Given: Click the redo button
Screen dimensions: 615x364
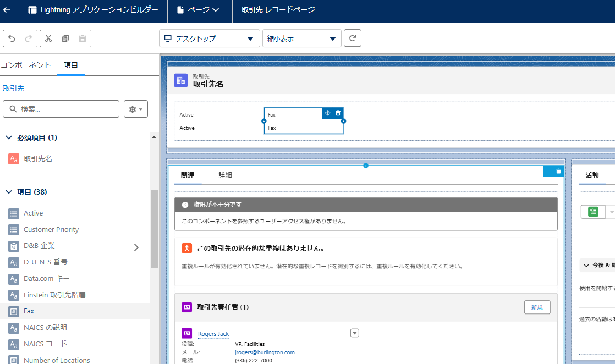Looking at the screenshot, I should coord(29,38).
